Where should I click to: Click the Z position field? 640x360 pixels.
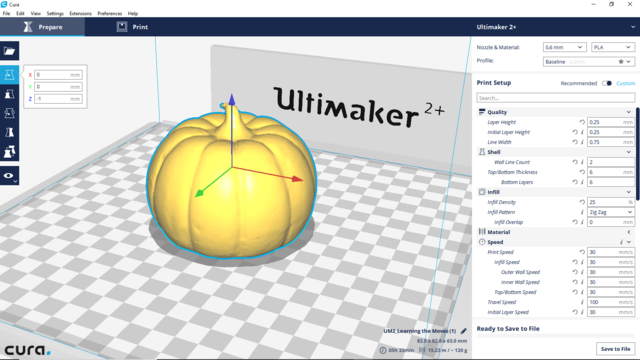coord(58,99)
